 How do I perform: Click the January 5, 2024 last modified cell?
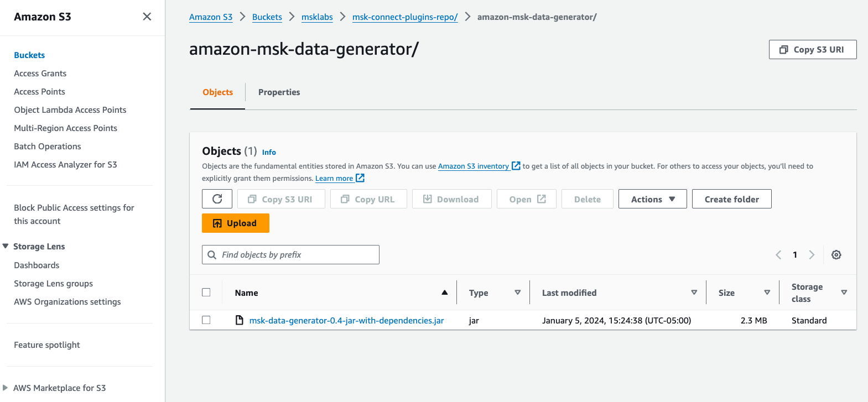pyautogui.click(x=617, y=321)
